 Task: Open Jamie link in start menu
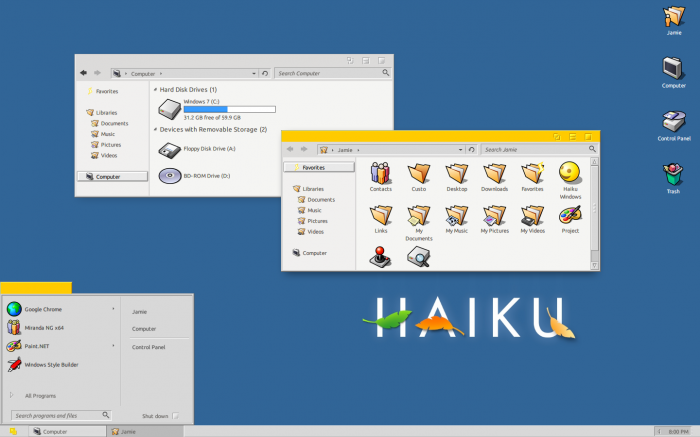point(139,312)
